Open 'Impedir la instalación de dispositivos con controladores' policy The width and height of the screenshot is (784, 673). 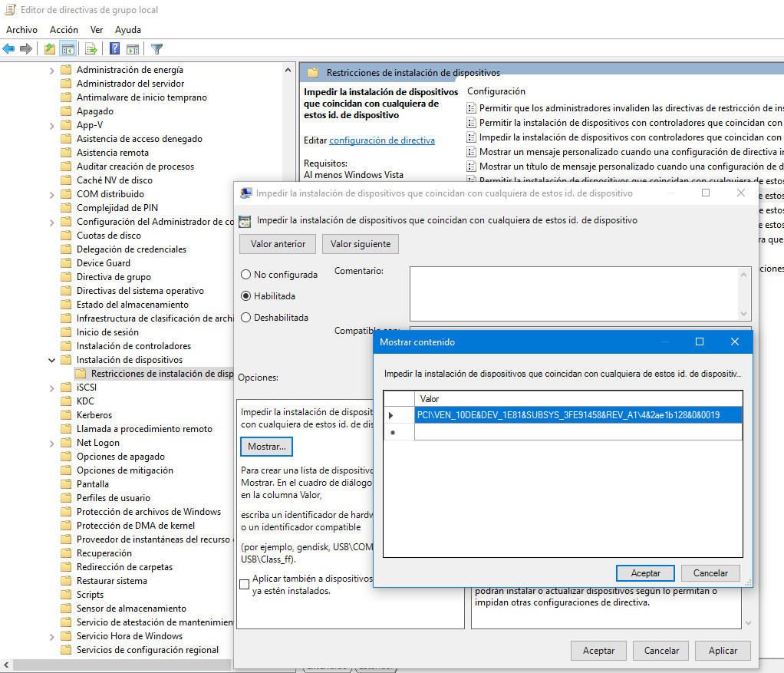630,137
